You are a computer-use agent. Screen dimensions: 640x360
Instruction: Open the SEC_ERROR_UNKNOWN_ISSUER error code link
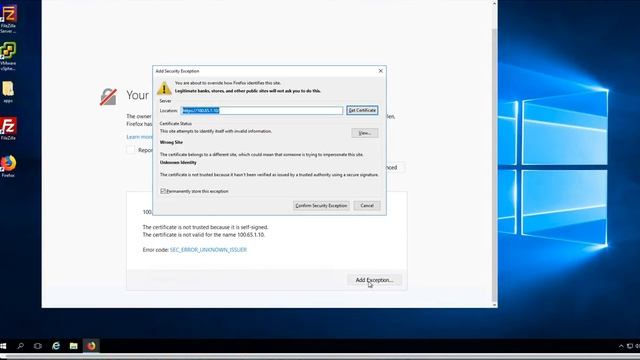coord(209,250)
